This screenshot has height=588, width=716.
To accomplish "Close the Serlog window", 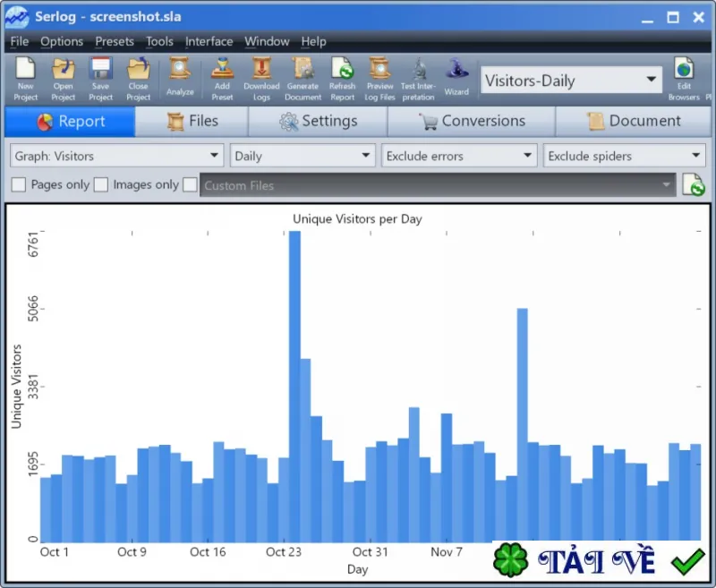I will pyautogui.click(x=699, y=17).
